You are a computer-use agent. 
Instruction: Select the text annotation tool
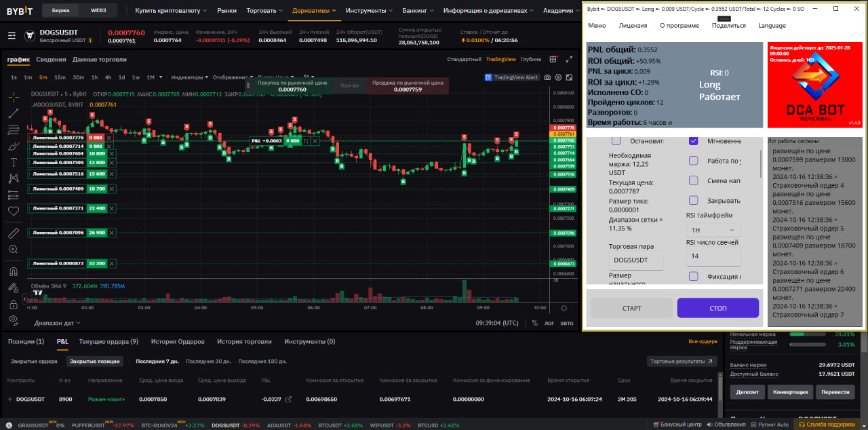[x=14, y=162]
